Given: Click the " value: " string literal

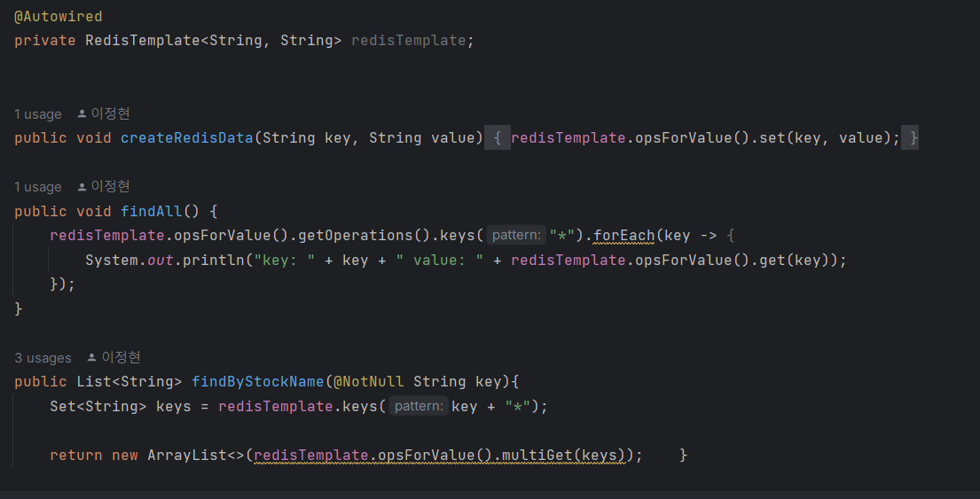Looking at the screenshot, I should pyautogui.click(x=439, y=260).
